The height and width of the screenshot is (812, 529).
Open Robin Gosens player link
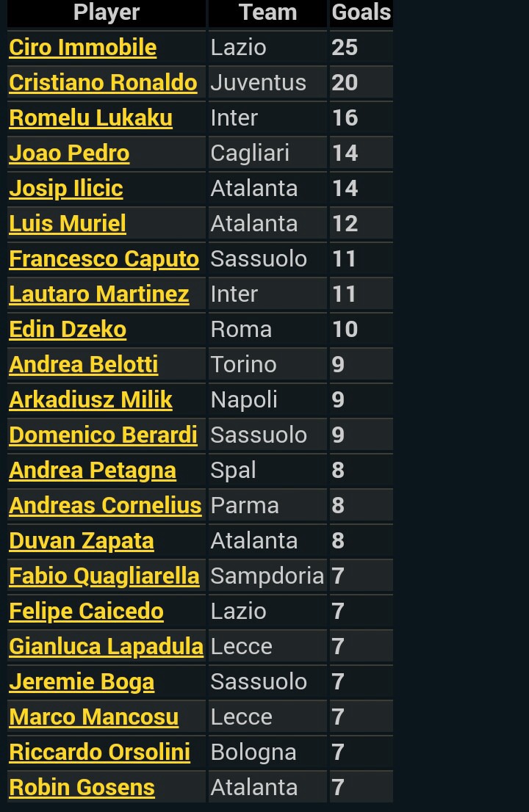82,787
